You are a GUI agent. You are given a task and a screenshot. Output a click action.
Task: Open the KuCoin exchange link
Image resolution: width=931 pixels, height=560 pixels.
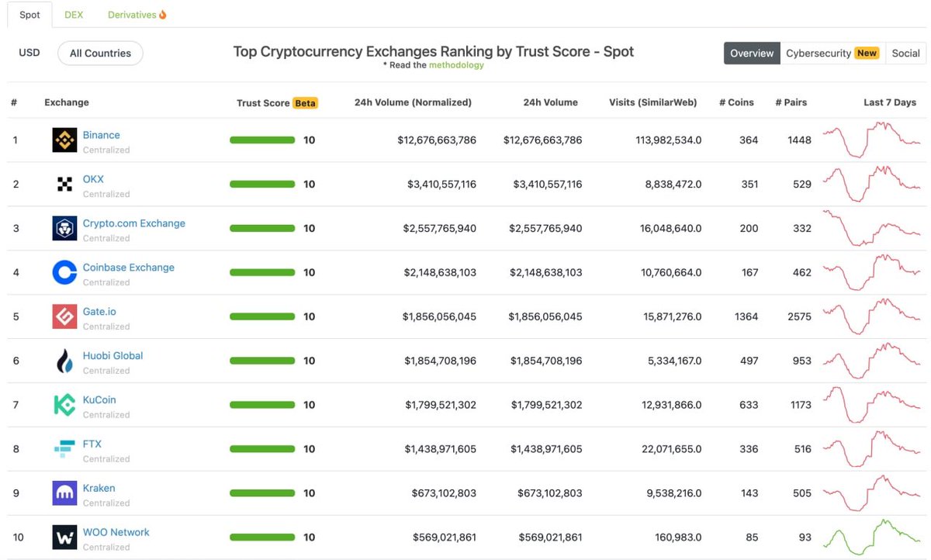pyautogui.click(x=99, y=400)
